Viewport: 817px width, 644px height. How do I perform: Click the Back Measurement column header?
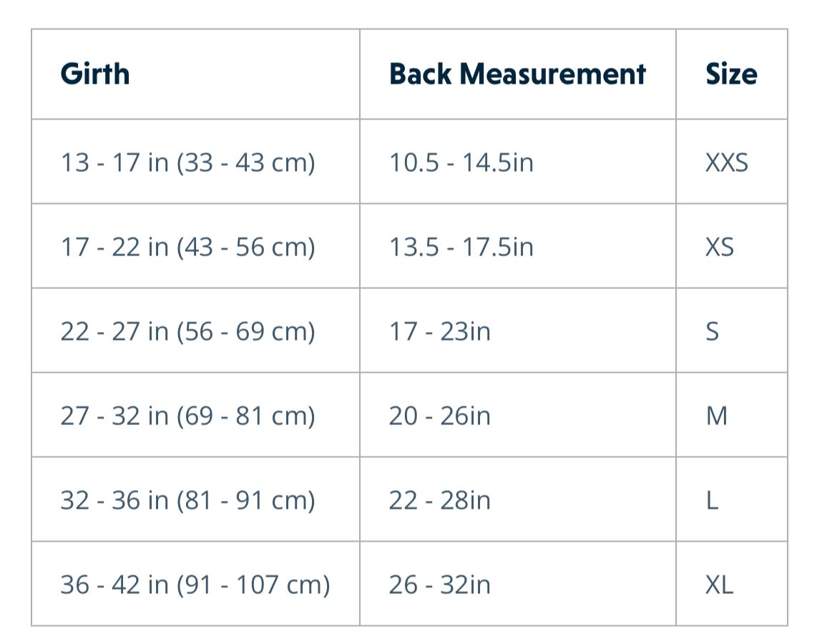pos(517,74)
